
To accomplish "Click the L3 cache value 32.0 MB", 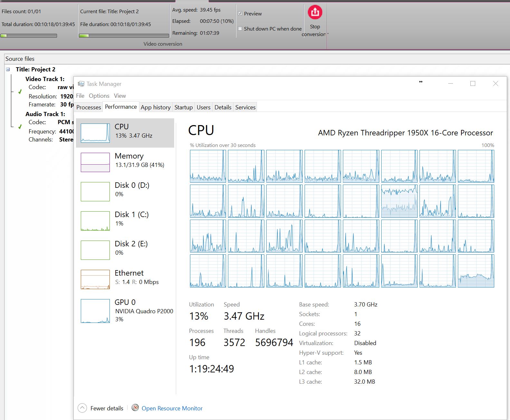I will pos(364,382).
